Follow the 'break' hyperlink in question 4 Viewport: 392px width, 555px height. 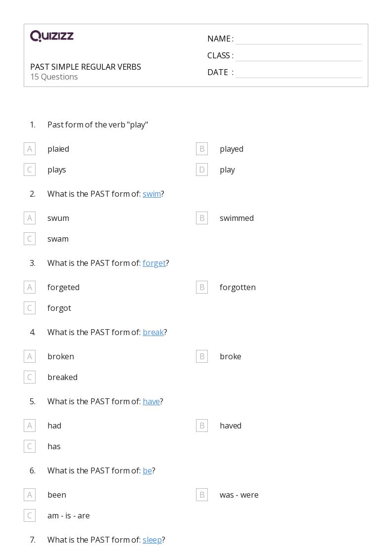(x=153, y=333)
